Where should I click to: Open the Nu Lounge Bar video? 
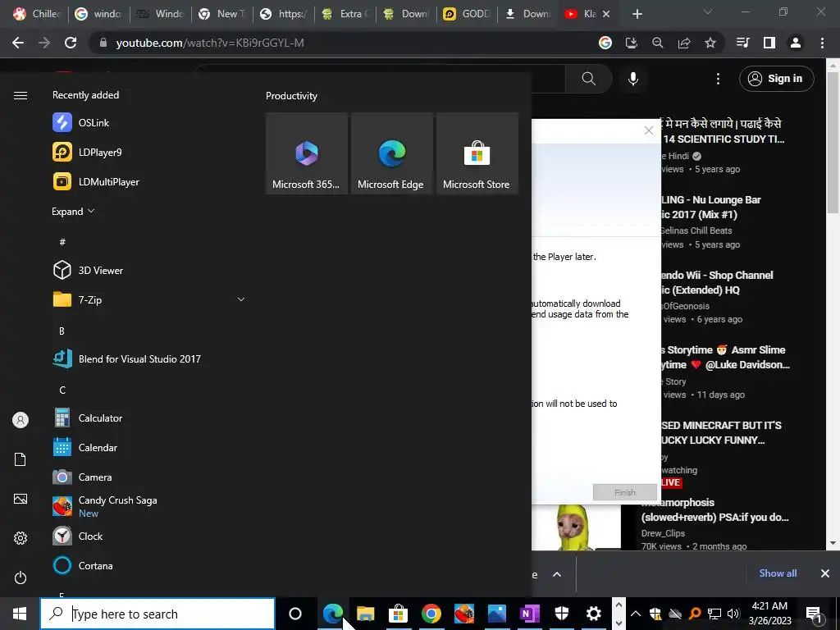coord(710,208)
